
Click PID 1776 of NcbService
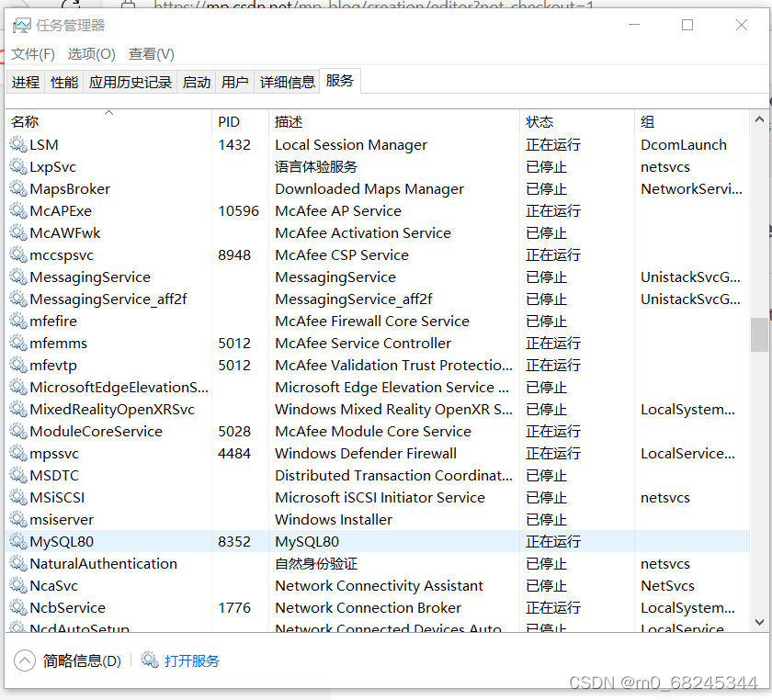[234, 608]
